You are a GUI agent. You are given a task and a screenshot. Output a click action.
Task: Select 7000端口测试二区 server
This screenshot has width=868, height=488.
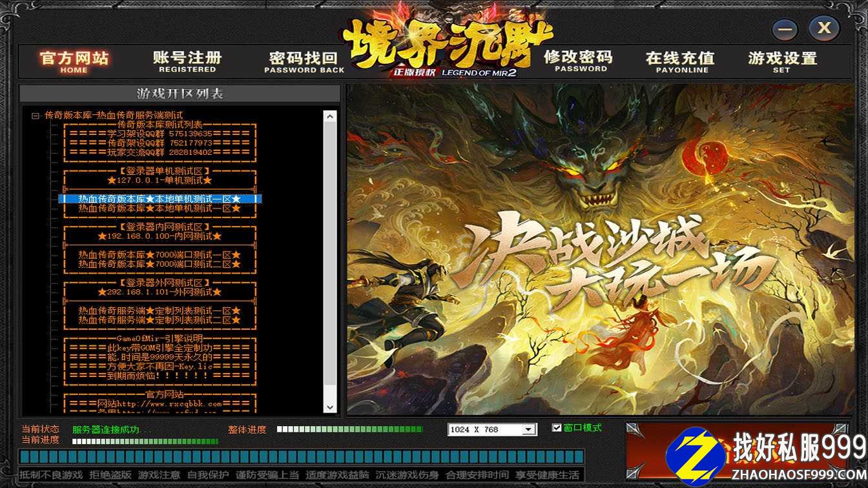[160, 264]
